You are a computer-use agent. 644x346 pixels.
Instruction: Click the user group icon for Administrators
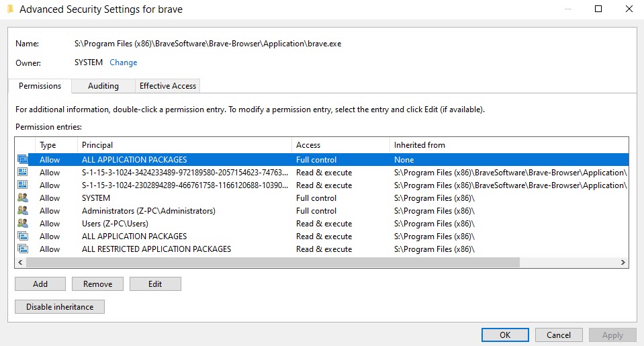pyautogui.click(x=23, y=210)
